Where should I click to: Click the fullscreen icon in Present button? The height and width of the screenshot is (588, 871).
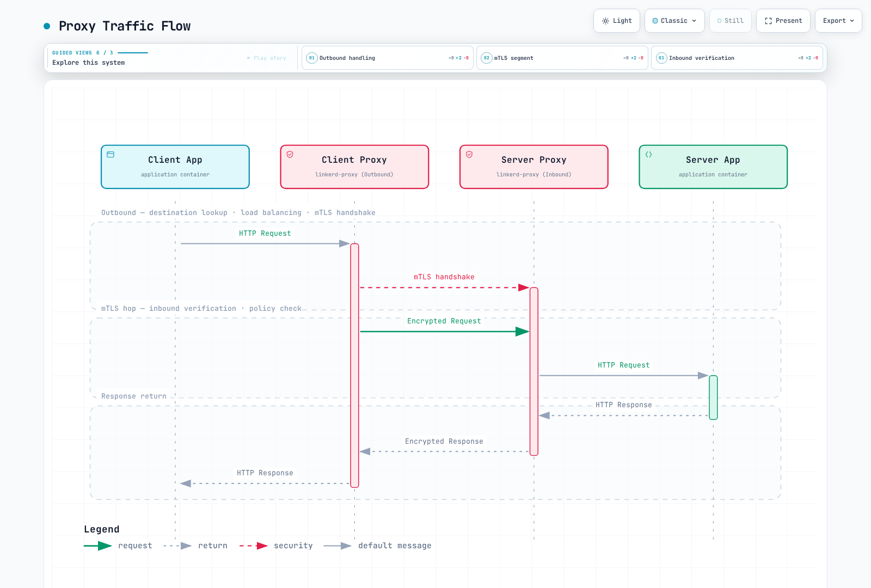coord(768,21)
